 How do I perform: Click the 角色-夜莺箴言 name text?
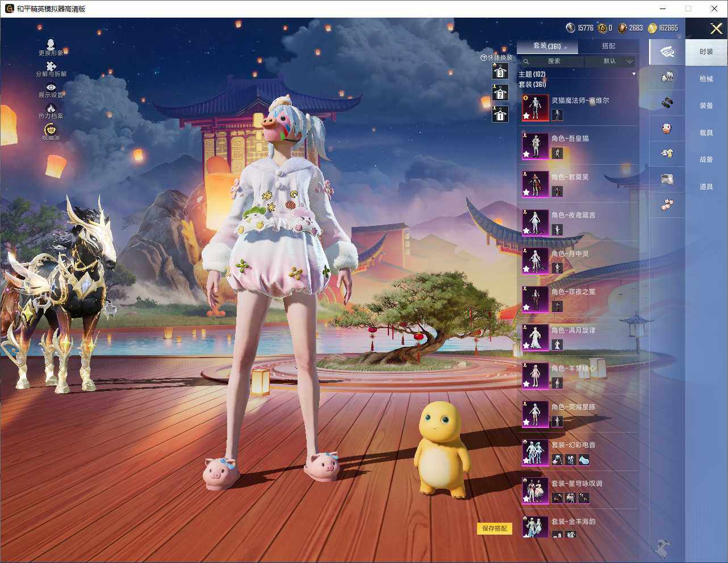coord(574,215)
